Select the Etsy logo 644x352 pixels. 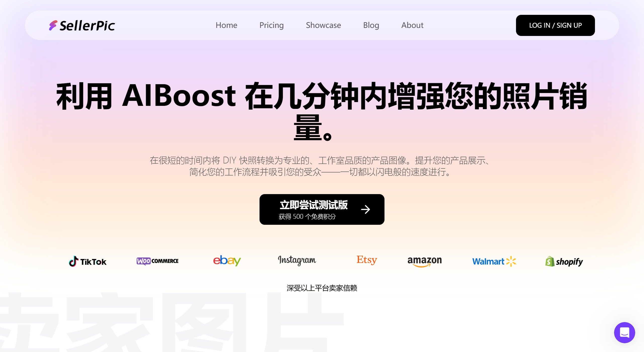[x=366, y=260]
